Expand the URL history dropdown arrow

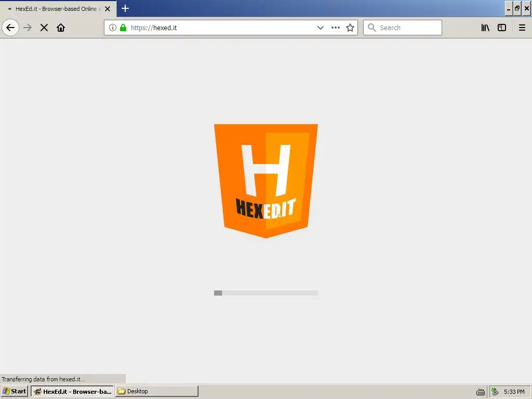pos(320,28)
